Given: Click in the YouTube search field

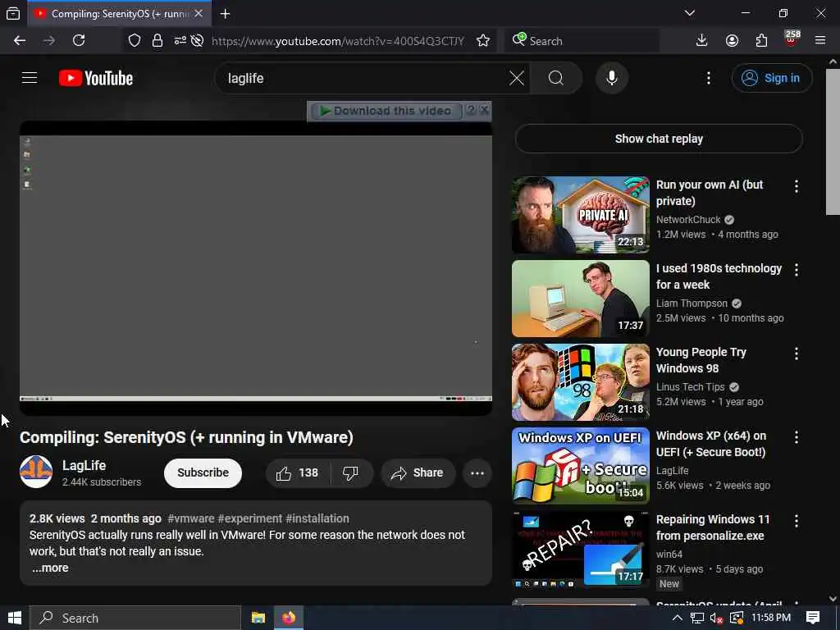Looking at the screenshot, I should [x=364, y=78].
